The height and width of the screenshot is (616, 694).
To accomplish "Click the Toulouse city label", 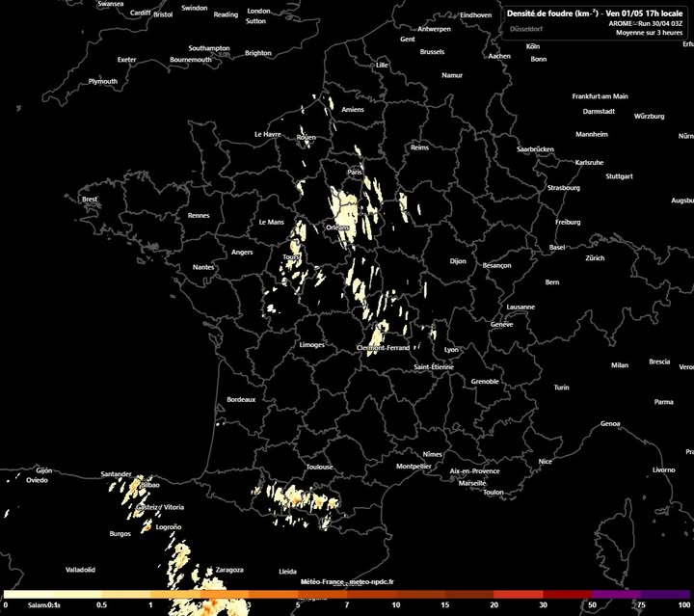I will click(319, 467).
